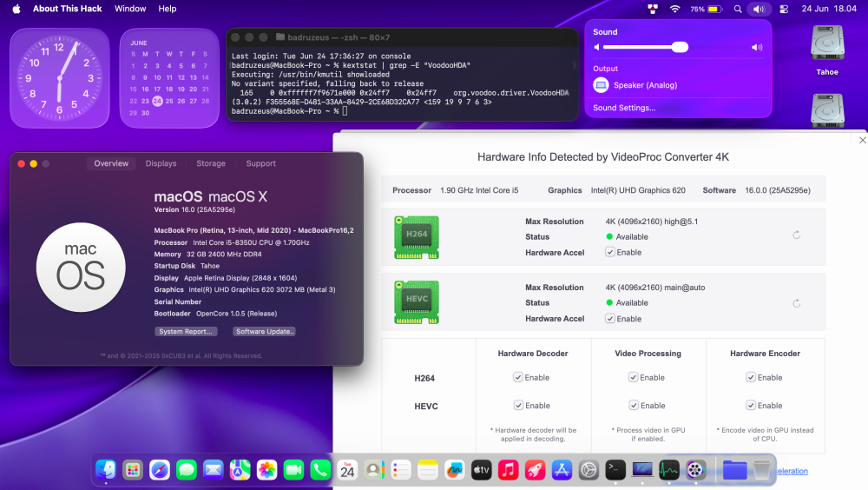Switch to the Storage tab
This screenshot has height=490, width=868.
pyautogui.click(x=211, y=163)
